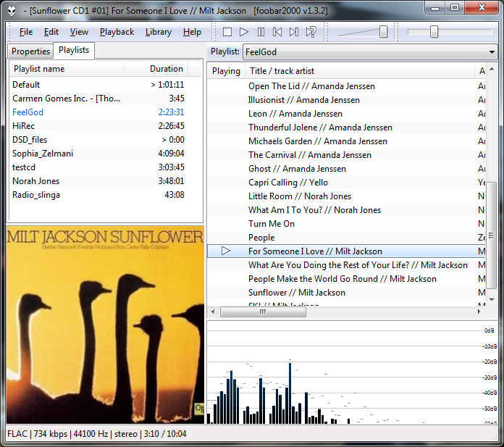Open the Edit menu

[x=51, y=32]
